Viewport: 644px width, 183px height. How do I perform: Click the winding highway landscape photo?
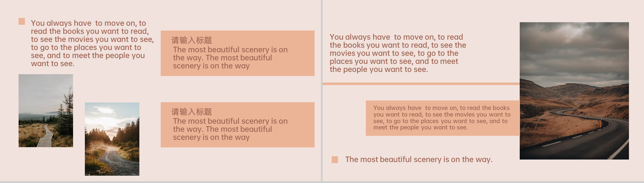574,91
